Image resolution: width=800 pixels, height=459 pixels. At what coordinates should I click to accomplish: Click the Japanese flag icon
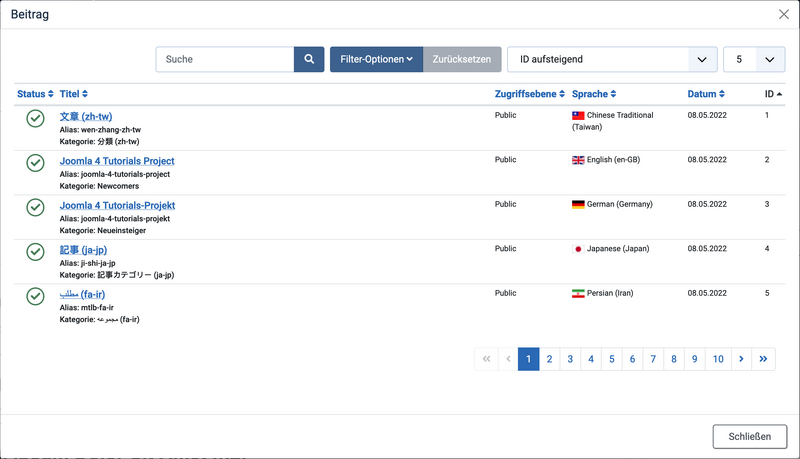(x=578, y=249)
